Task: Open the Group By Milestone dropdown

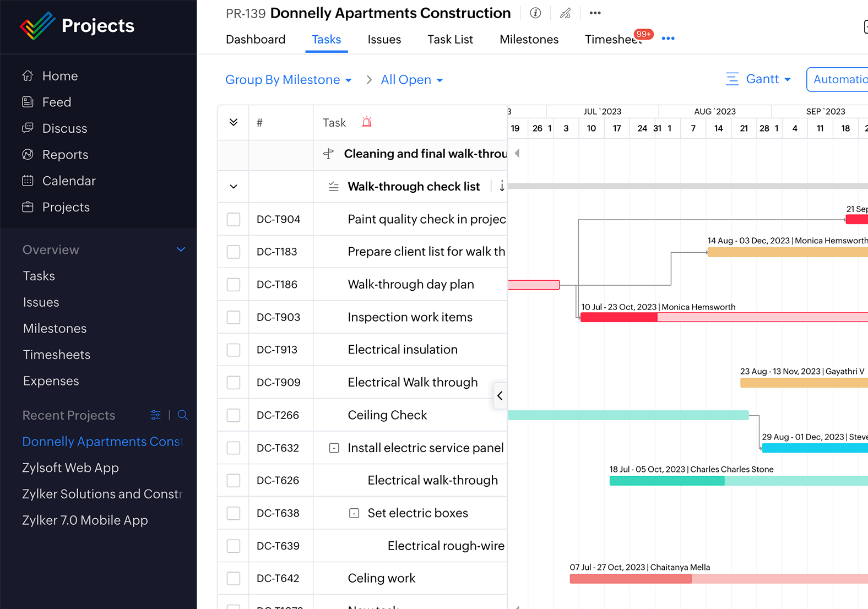Action: click(x=288, y=80)
